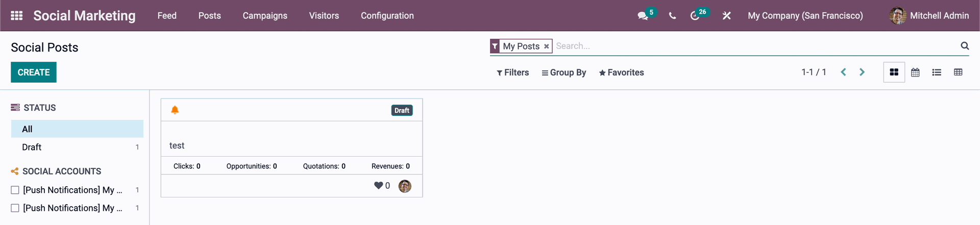Open the conversations chat icon
980x225 pixels.
tap(643, 16)
